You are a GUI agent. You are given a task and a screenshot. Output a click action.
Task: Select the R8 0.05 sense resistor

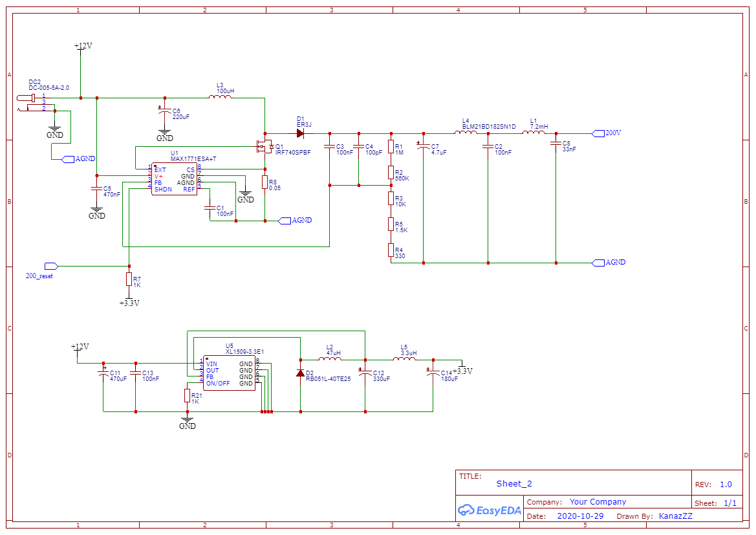[265, 182]
